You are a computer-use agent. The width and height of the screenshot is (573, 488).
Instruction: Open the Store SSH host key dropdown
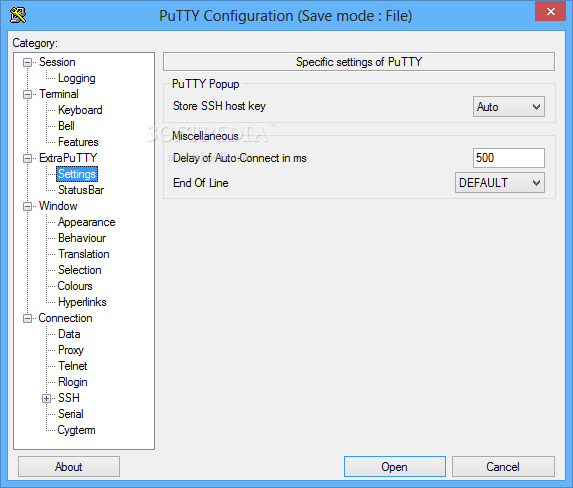(x=509, y=107)
